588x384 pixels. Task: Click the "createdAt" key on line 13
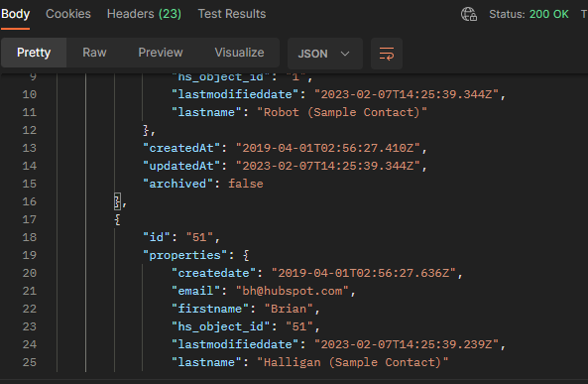tap(181, 148)
